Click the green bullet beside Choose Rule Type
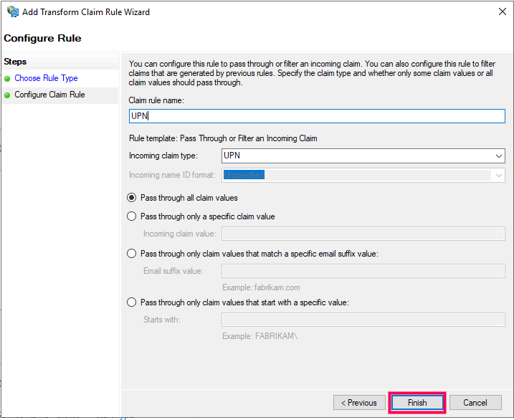 pyautogui.click(x=7, y=79)
